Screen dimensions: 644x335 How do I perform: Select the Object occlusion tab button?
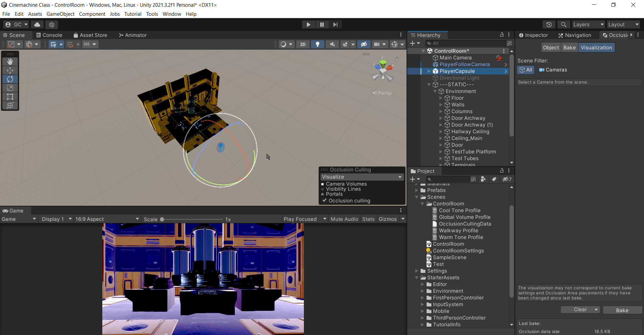[x=551, y=48]
